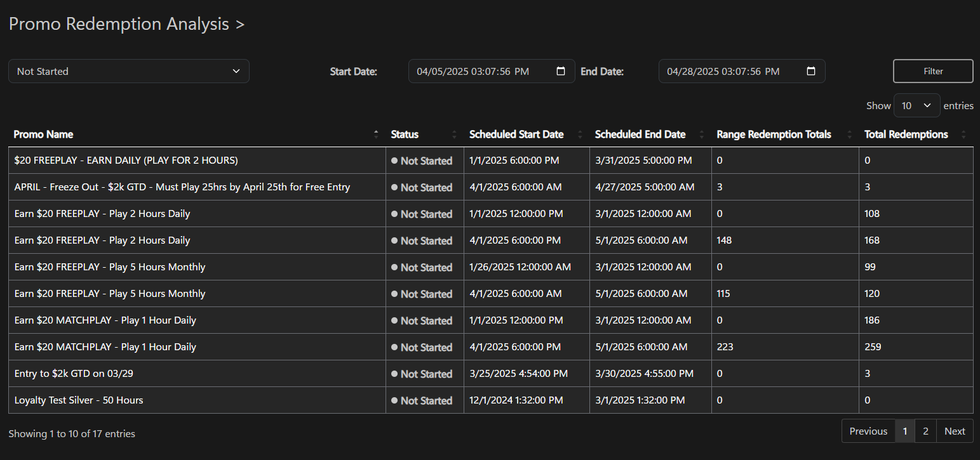This screenshot has height=460, width=980.
Task: Click the Filter button
Action: 933,71
